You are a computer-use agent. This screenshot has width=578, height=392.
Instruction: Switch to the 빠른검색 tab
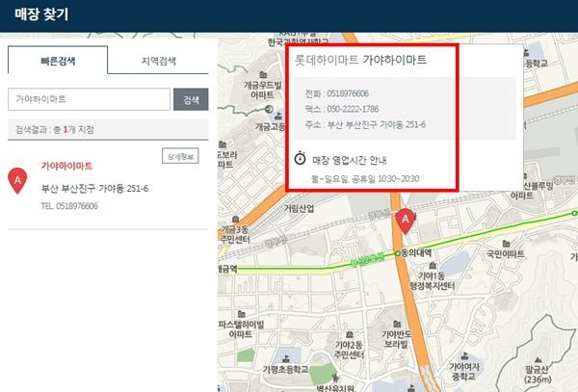[x=58, y=60]
